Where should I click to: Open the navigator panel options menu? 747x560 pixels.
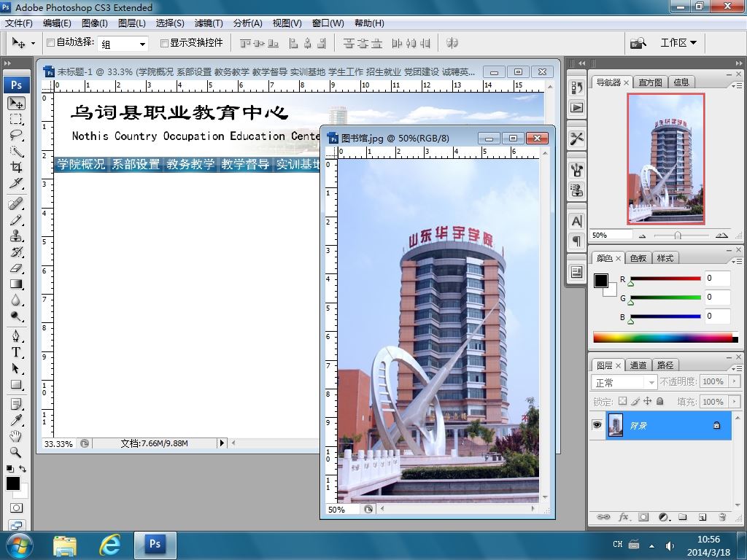pos(737,86)
